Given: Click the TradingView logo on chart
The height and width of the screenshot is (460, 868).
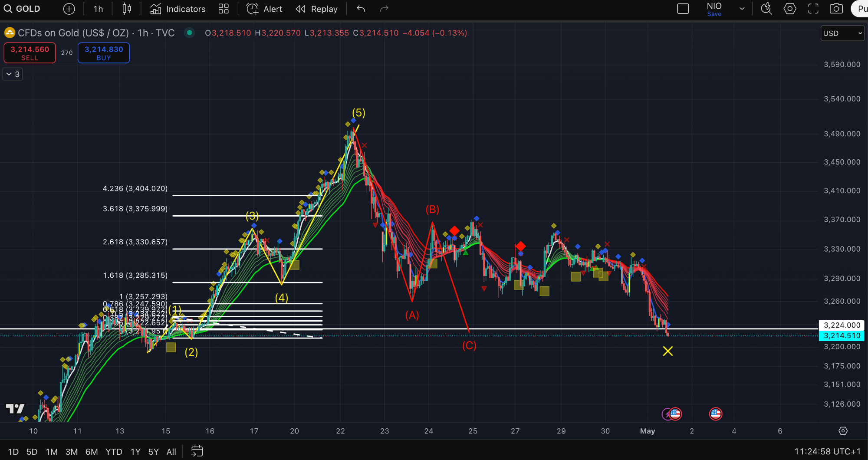Looking at the screenshot, I should click(x=15, y=409).
